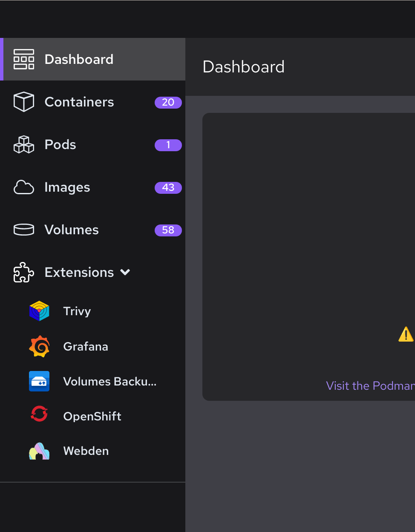Click the Webden extension icon
This screenshot has width=415, height=532.
(39, 451)
